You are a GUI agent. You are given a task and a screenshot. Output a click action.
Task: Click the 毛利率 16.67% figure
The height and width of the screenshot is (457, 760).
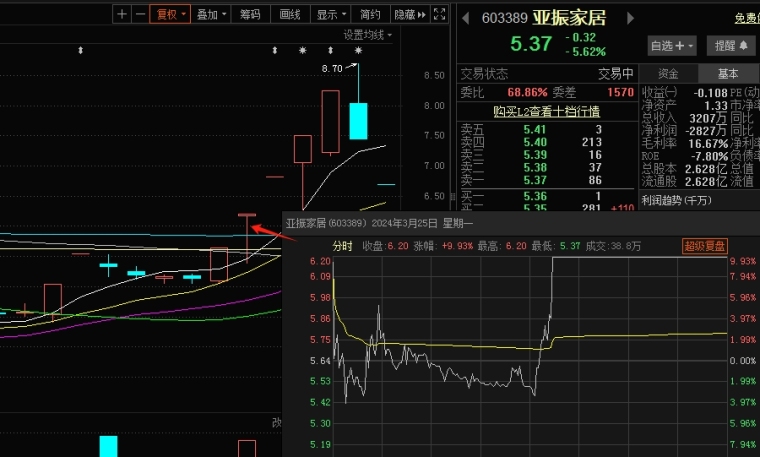click(708, 143)
